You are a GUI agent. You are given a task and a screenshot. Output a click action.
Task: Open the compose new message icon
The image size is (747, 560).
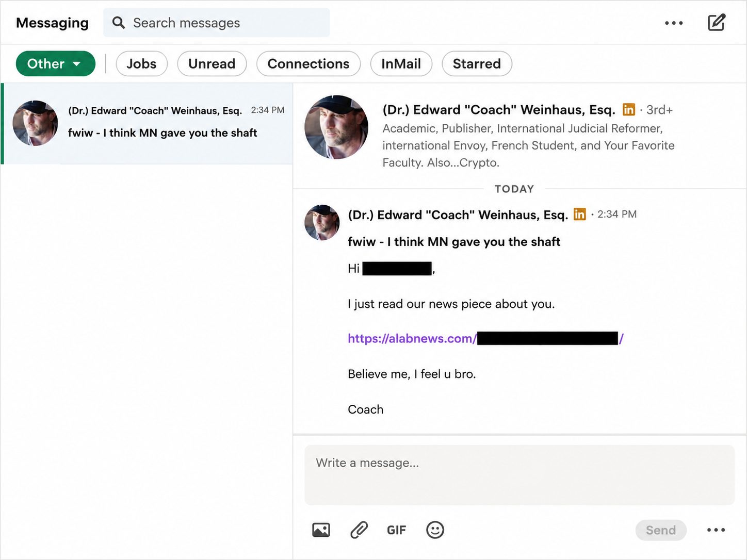717,23
